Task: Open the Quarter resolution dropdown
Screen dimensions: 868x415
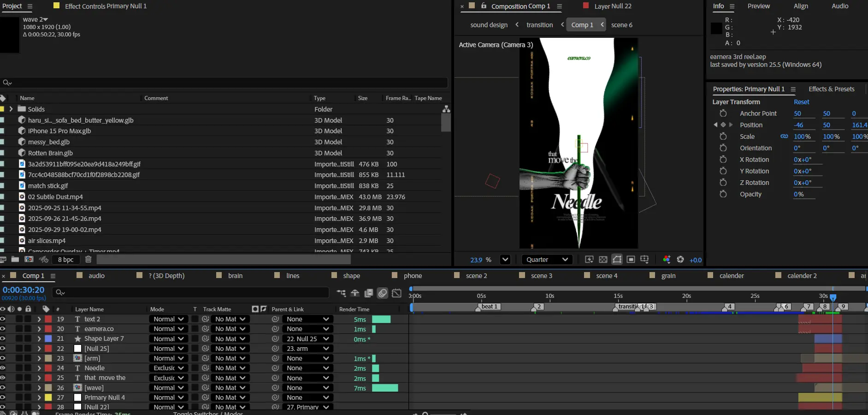Action: coord(547,260)
